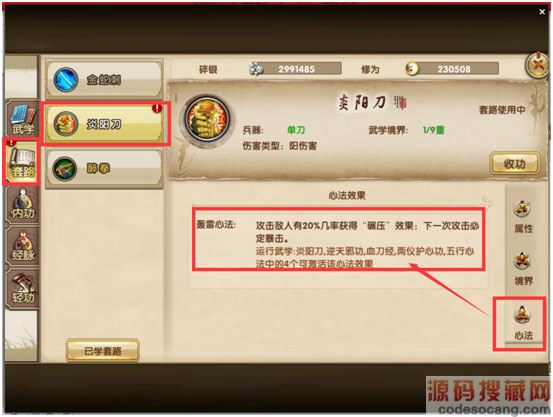Image resolution: width=553 pixels, height=417 pixels.
Task: Select the 炎阳刀 skill entry
Action: [x=105, y=124]
